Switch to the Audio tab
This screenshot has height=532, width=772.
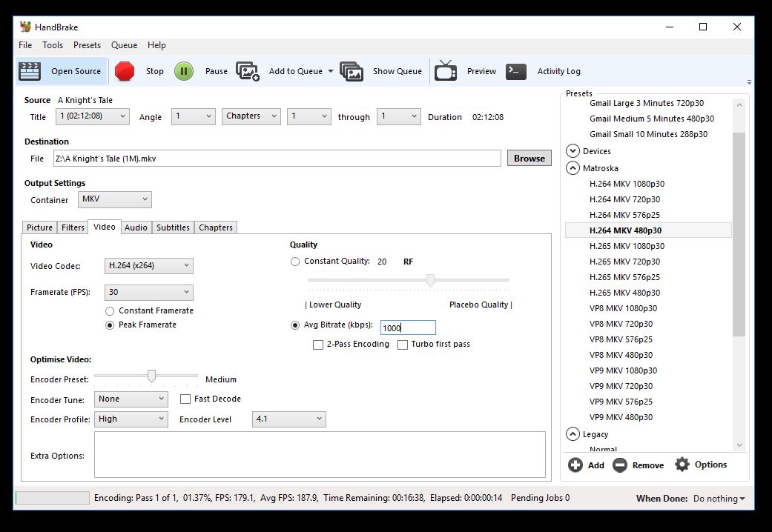pyautogui.click(x=136, y=227)
